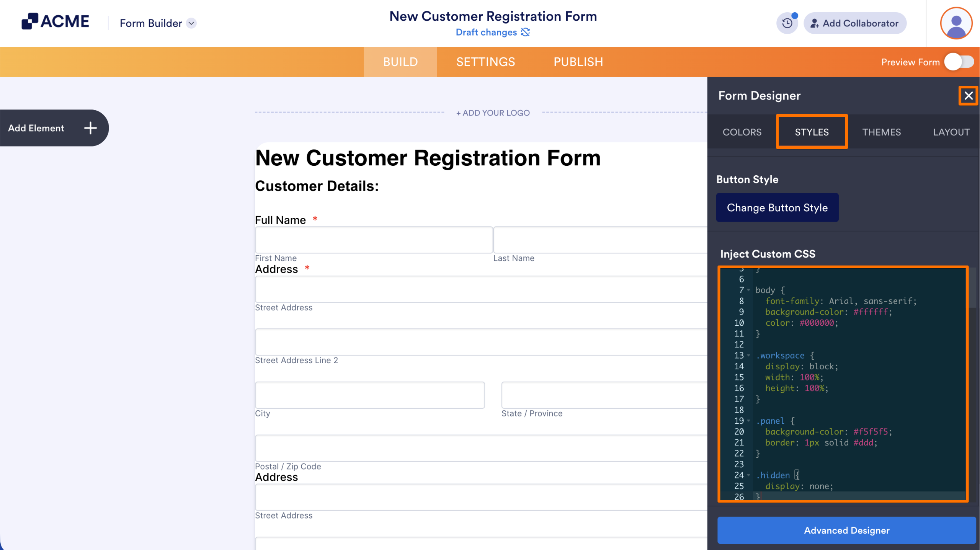
Task: Switch to the SETTINGS tab
Action: tap(485, 62)
